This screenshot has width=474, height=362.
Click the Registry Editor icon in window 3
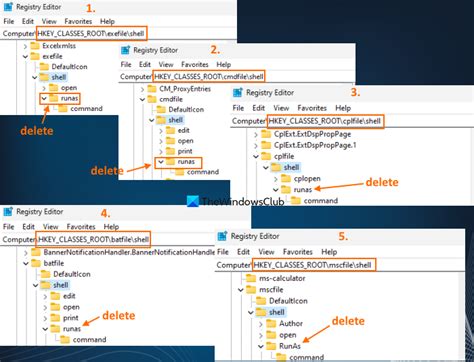(238, 92)
